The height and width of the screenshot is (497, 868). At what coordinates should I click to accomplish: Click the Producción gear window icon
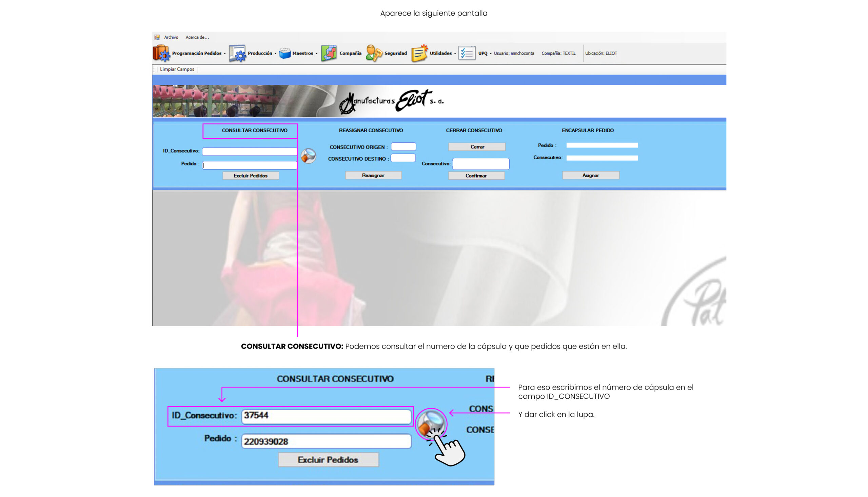pyautogui.click(x=237, y=53)
